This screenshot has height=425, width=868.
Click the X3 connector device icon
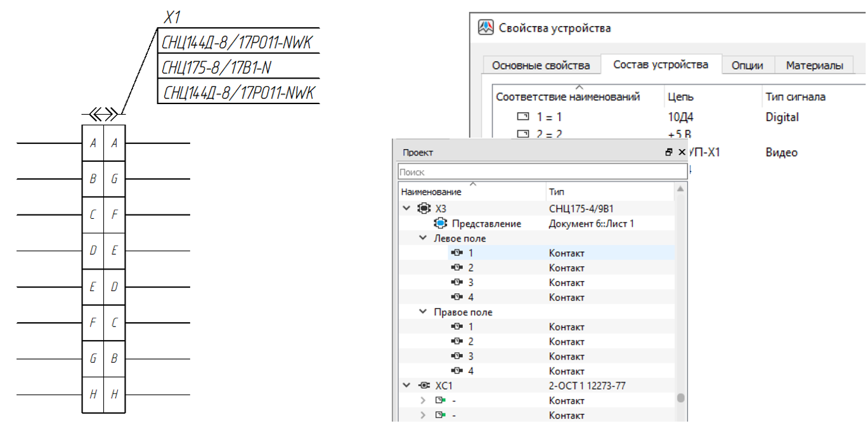coord(424,208)
